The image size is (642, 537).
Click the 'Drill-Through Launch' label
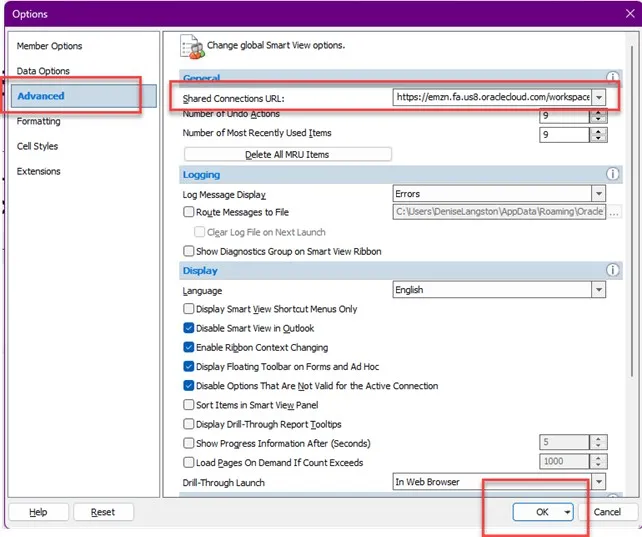coord(224,483)
